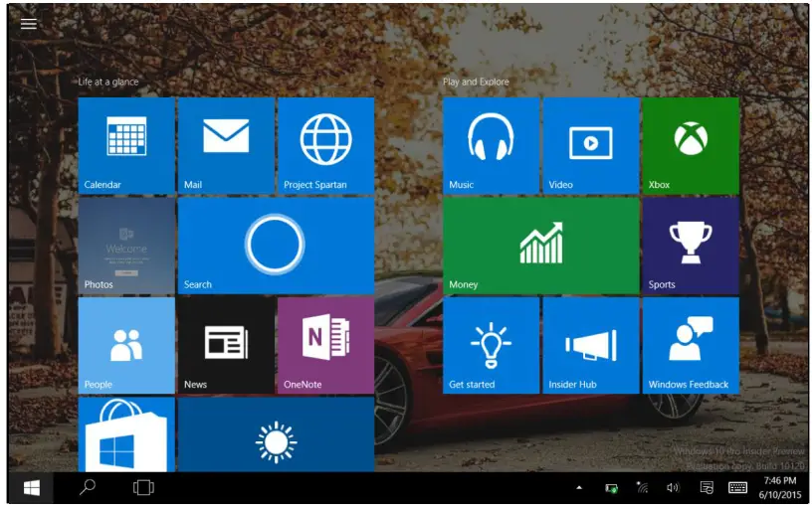This screenshot has height=511, width=812.
Task: Open the Insider Hub megaphone tile
Action: [591, 346]
